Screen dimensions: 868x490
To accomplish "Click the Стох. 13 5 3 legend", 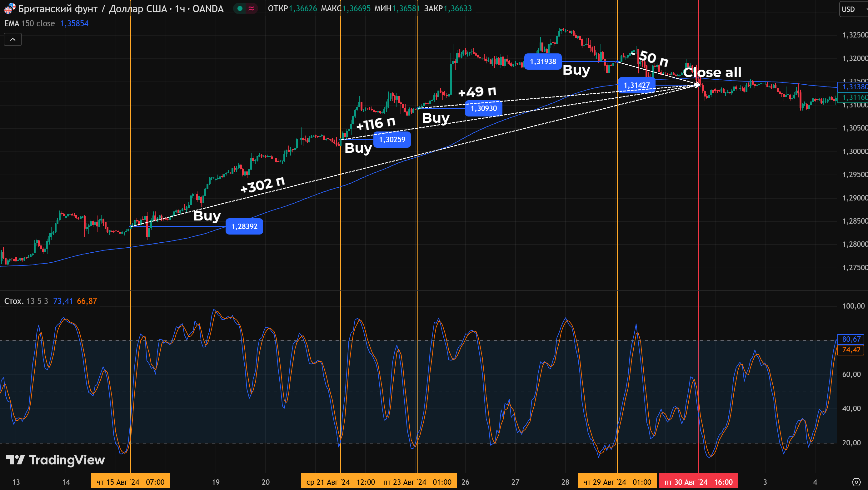I will tap(26, 301).
